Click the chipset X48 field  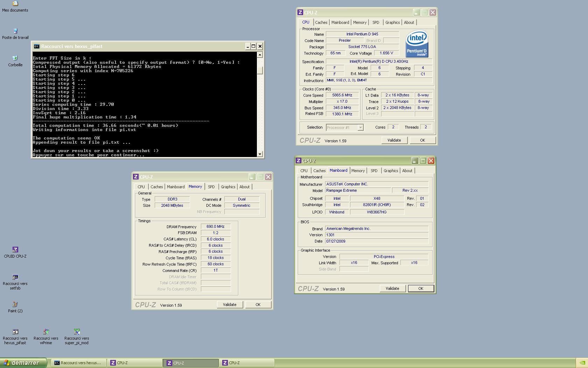click(377, 199)
